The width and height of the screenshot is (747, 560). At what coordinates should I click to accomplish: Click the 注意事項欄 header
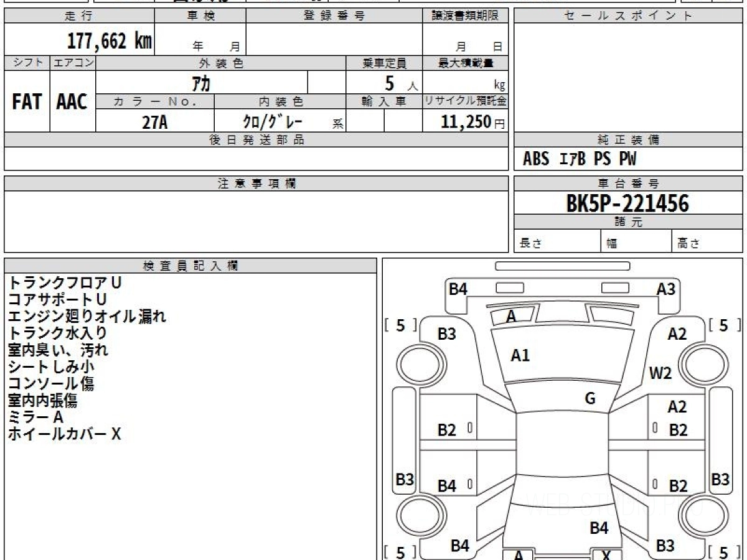(x=256, y=184)
